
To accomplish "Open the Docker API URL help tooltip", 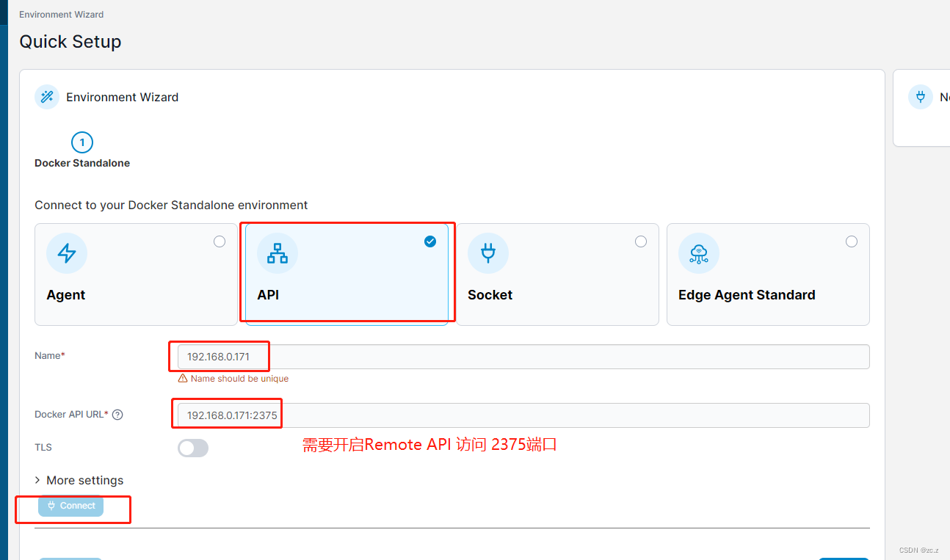I will coord(117,414).
